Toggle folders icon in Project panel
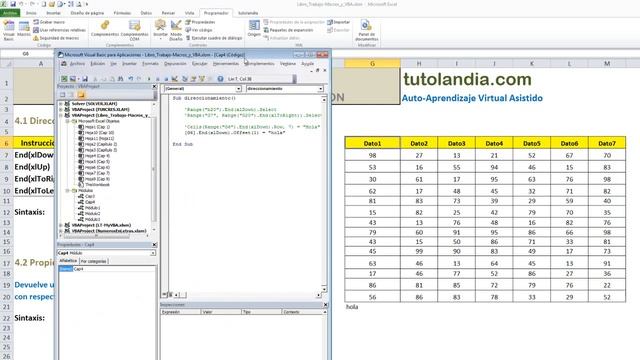This screenshot has height=360, width=640. click(x=81, y=95)
